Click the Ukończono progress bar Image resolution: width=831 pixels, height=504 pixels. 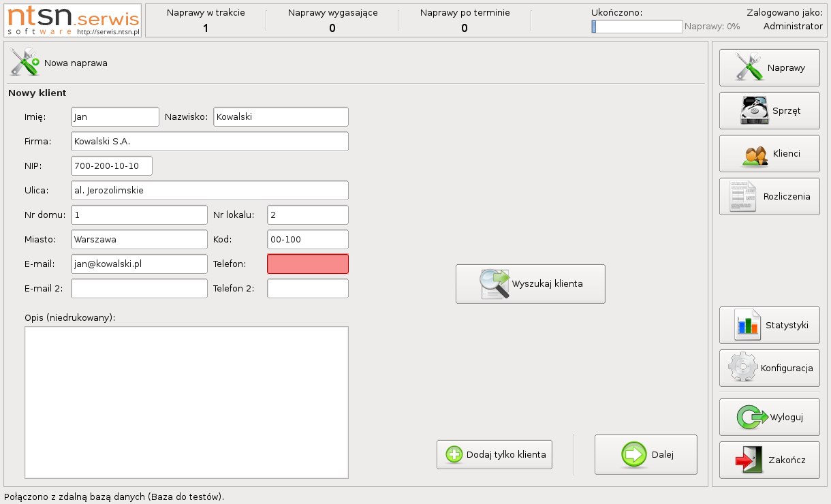tap(637, 27)
